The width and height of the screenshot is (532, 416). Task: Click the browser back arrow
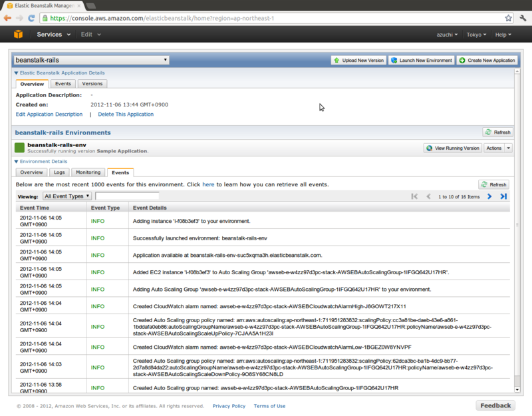click(7, 18)
